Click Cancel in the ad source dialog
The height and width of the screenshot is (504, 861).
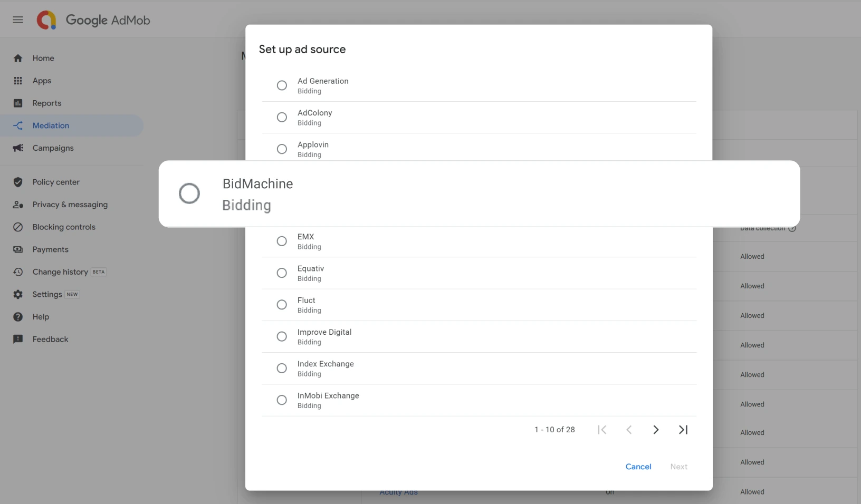pyautogui.click(x=638, y=467)
